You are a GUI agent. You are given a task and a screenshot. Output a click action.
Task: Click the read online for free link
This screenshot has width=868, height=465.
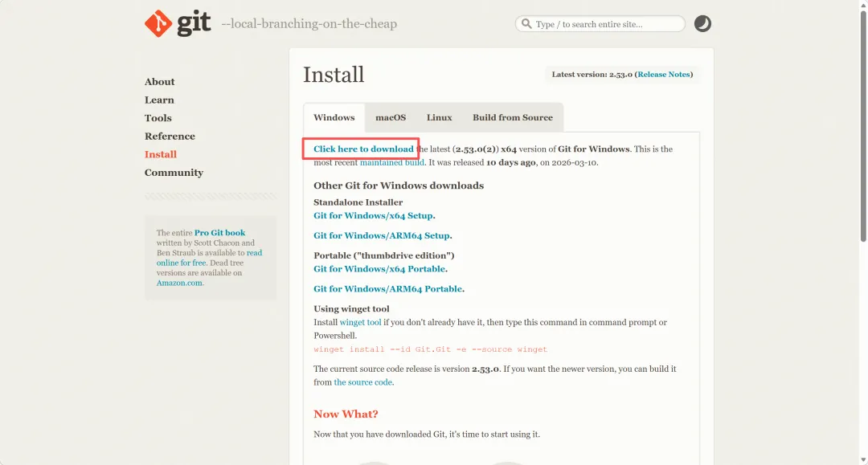tap(209, 258)
